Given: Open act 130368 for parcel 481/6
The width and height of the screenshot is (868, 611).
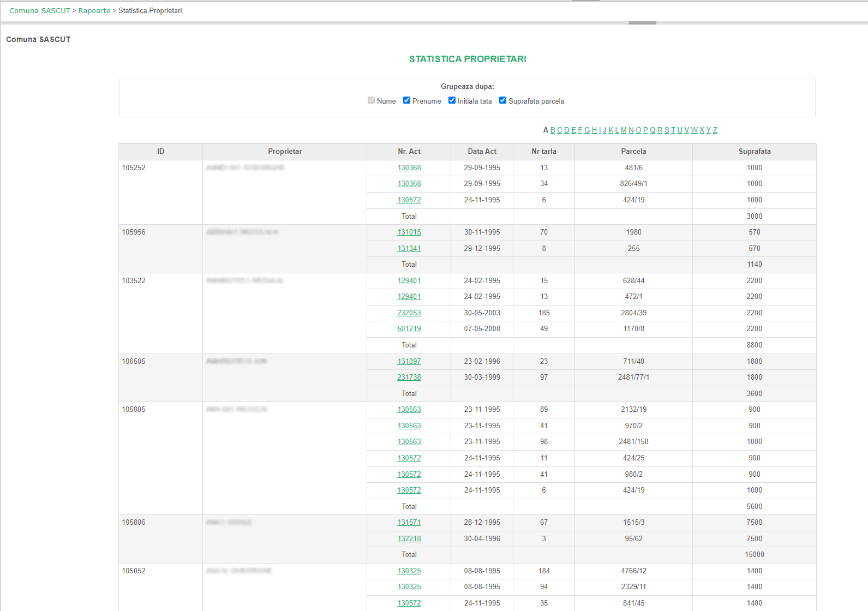Looking at the screenshot, I should [x=409, y=168].
